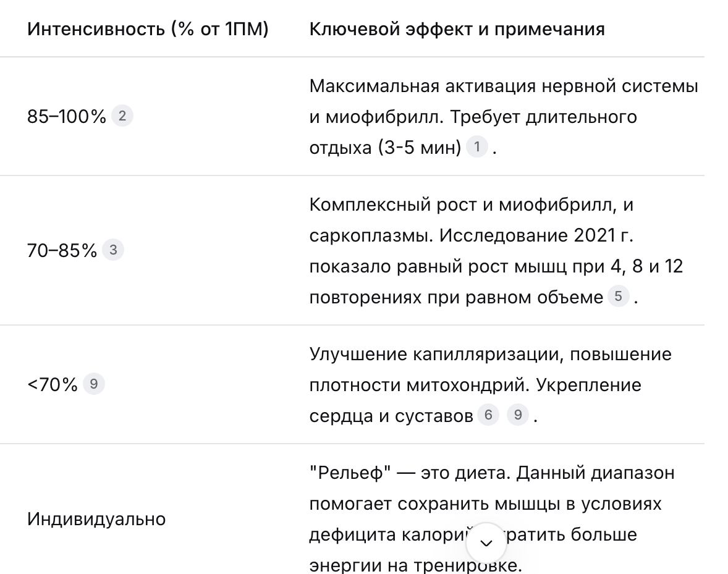The image size is (728, 574).
Task: Select the 'Индивидуально' cell
Action: coord(96,519)
